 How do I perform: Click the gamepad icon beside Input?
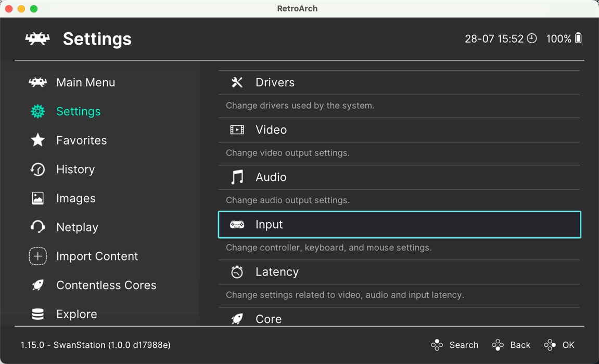point(237,224)
